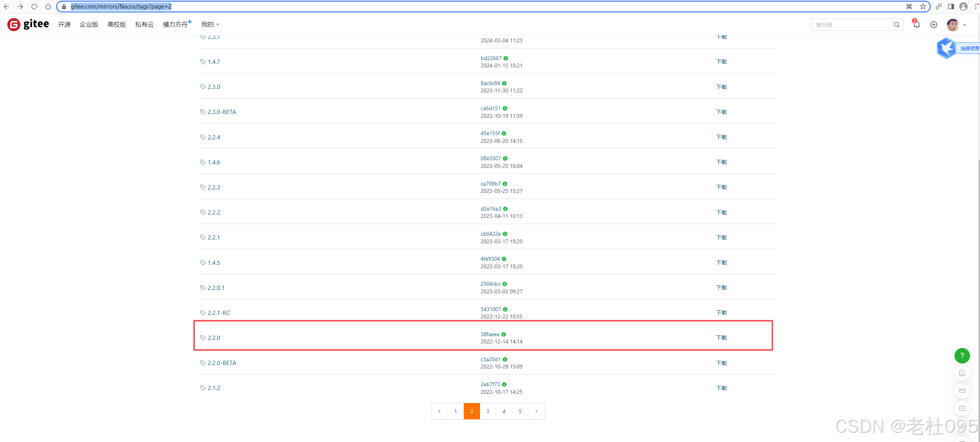This screenshot has height=442, width=980.
Task: Go back to the previous browser page
Action: coord(7,7)
